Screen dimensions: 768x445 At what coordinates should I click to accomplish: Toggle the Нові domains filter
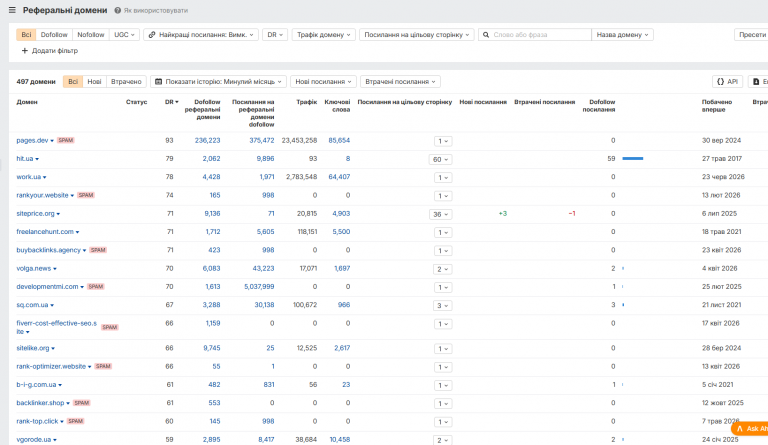point(94,82)
